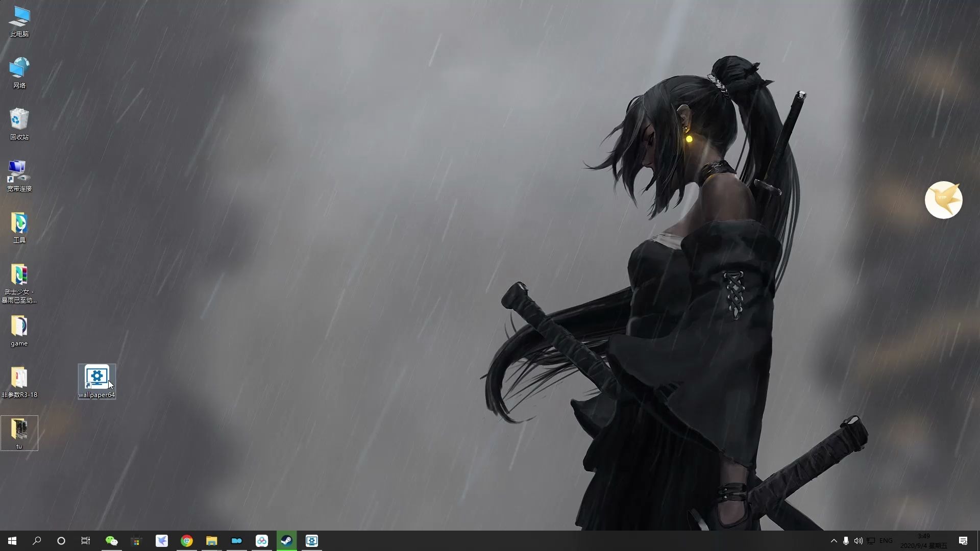Open network status tray icon

coord(871,541)
